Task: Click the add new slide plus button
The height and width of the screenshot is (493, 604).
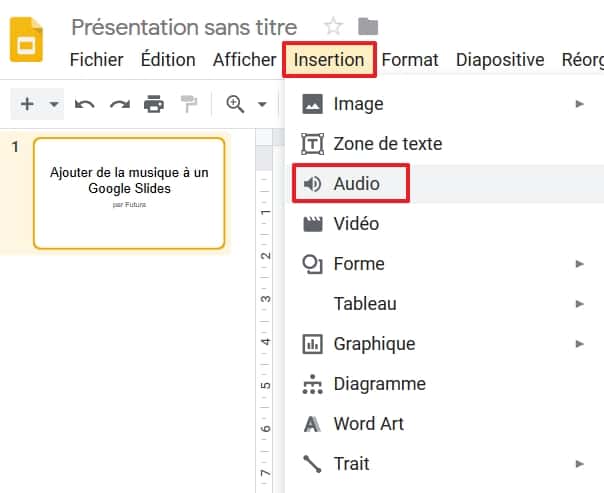Action: coord(27,104)
